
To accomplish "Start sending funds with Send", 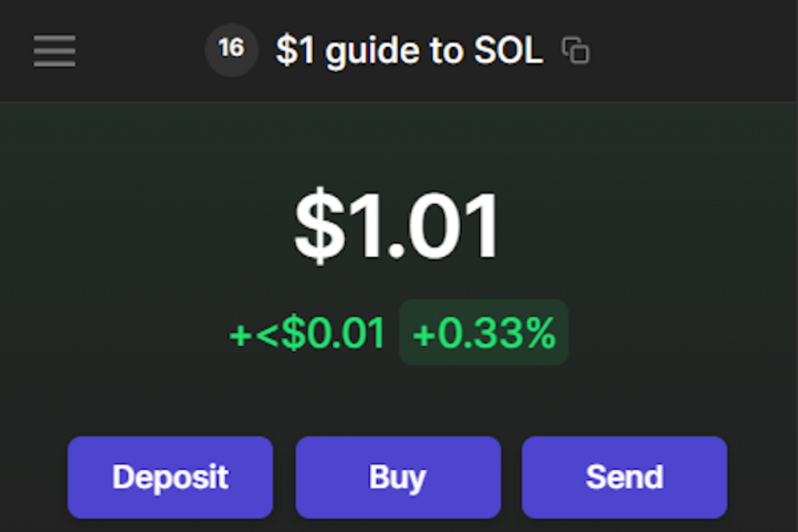I will [624, 477].
